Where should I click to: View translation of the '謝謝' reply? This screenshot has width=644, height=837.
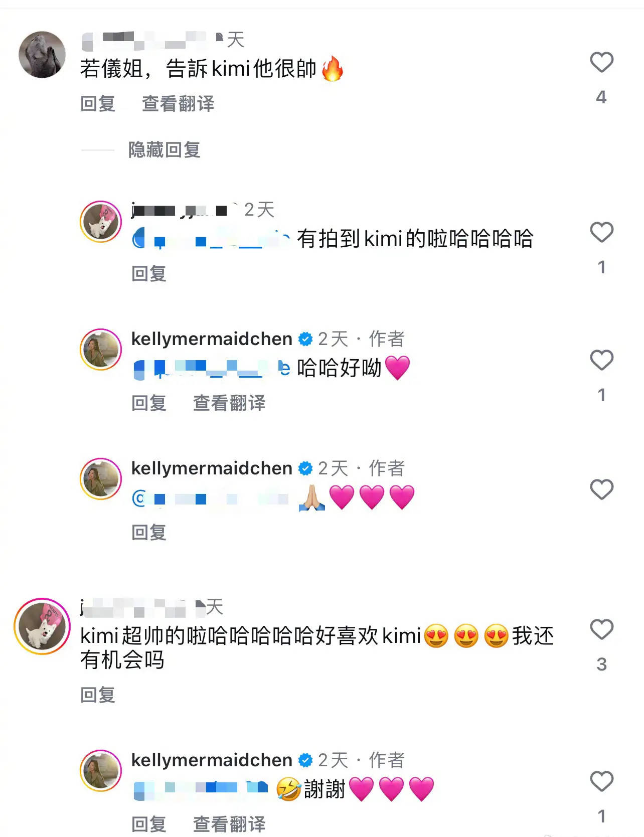tap(229, 824)
